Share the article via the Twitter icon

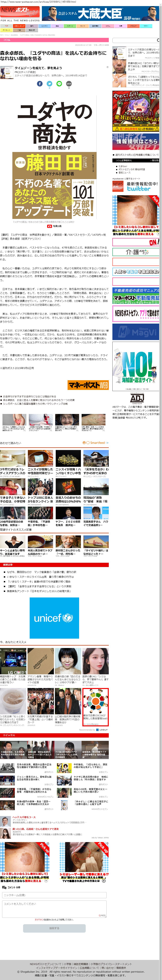click(50, 83)
